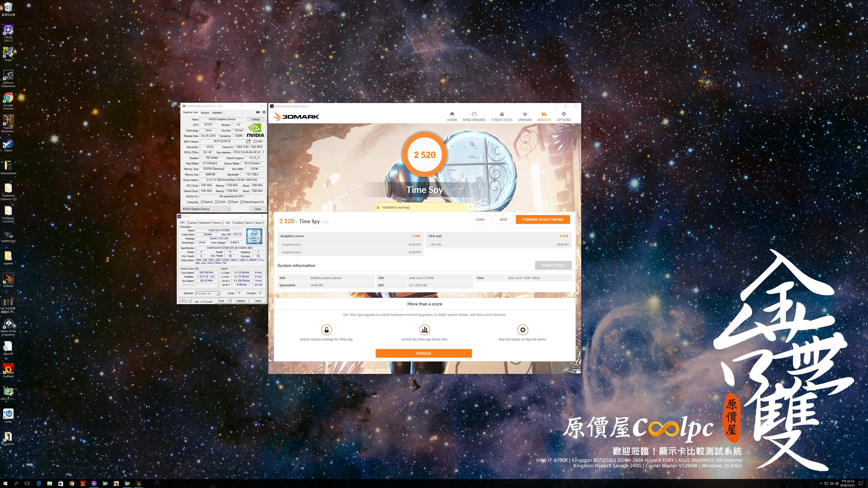The image size is (868, 488).
Task: Click COMPARE RESULT ONLINE button
Action: click(x=542, y=219)
